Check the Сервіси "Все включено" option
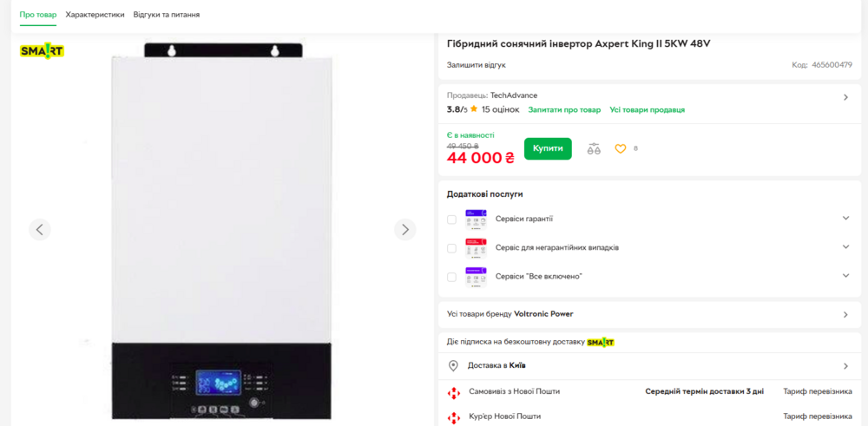The height and width of the screenshot is (426, 868). 451,277
